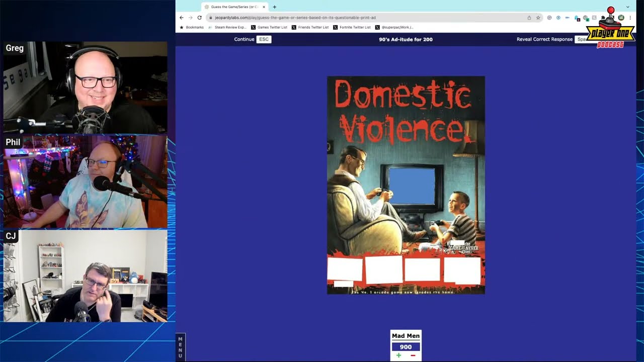Screen dimensions: 644x362
Task: Click the extension icon with green badge
Action: [586, 18]
